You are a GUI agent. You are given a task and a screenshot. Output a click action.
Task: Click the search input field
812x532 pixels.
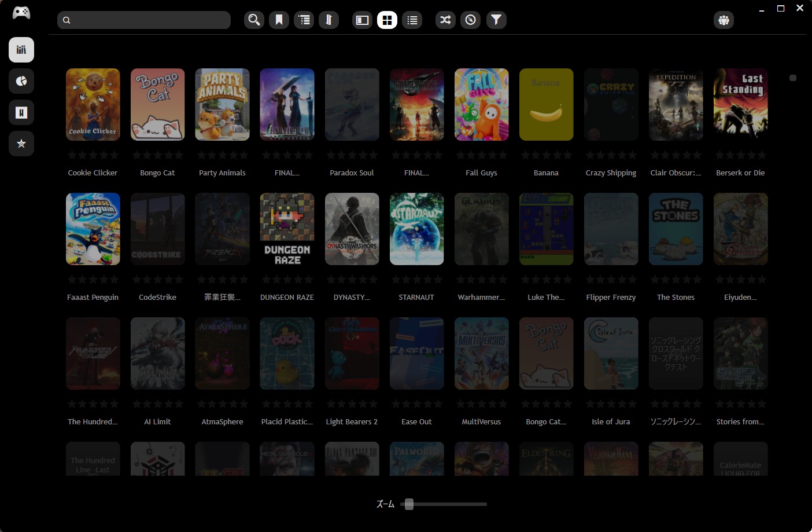pos(144,20)
